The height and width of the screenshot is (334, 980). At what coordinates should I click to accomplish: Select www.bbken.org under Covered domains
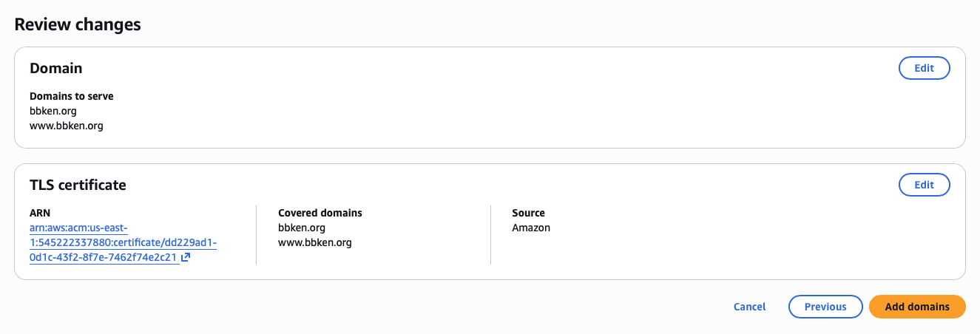314,242
